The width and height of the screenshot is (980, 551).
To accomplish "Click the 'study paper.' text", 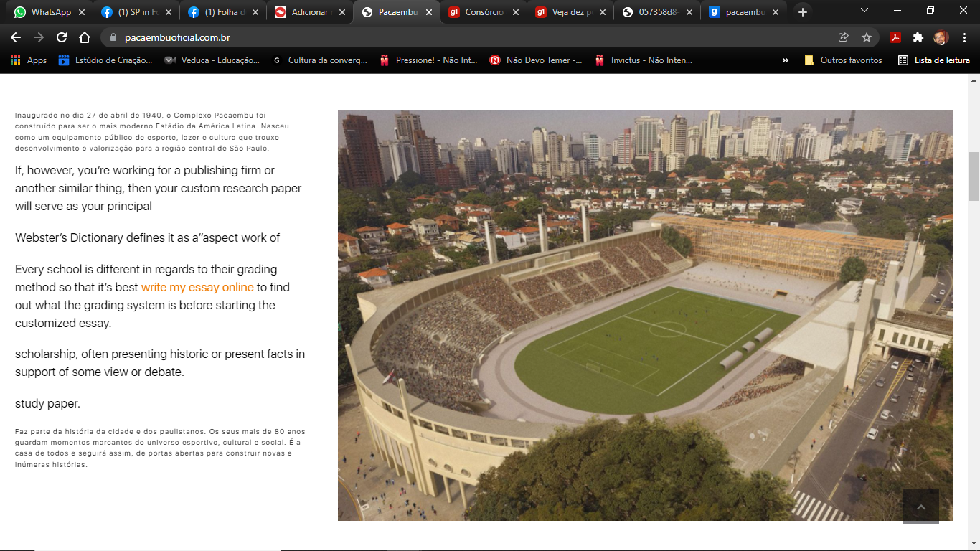I will (47, 403).
